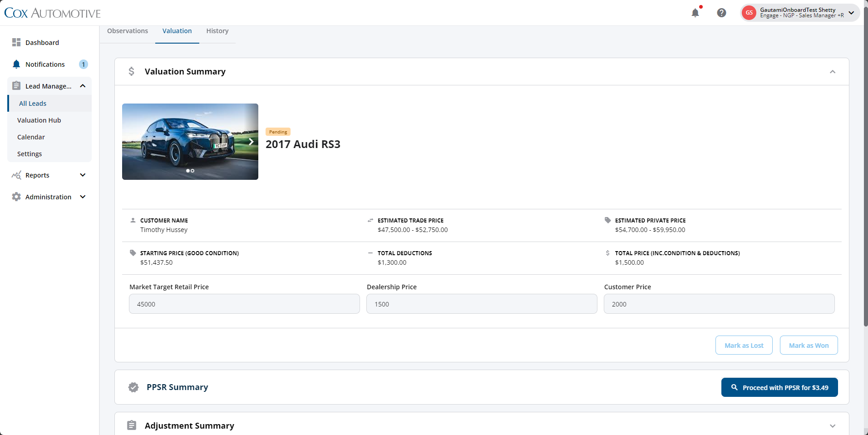Open the help question mark icon
Image resolution: width=868 pixels, height=435 pixels.
pyautogui.click(x=721, y=13)
